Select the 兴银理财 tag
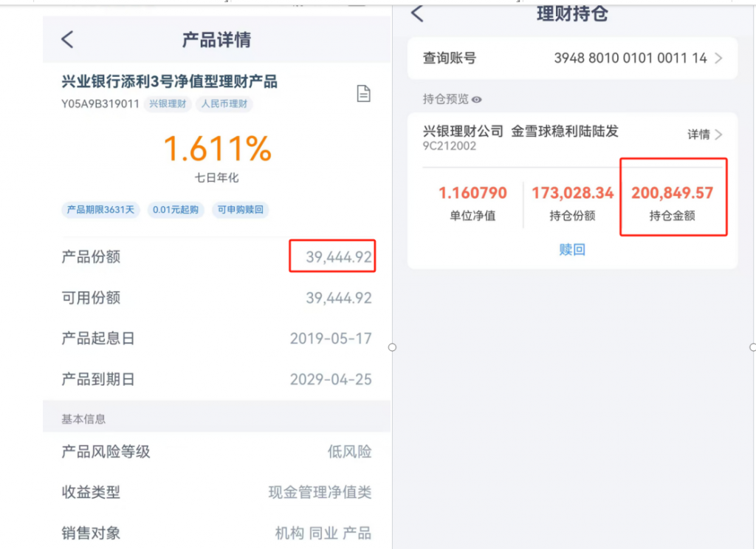The image size is (756, 549). (x=168, y=103)
